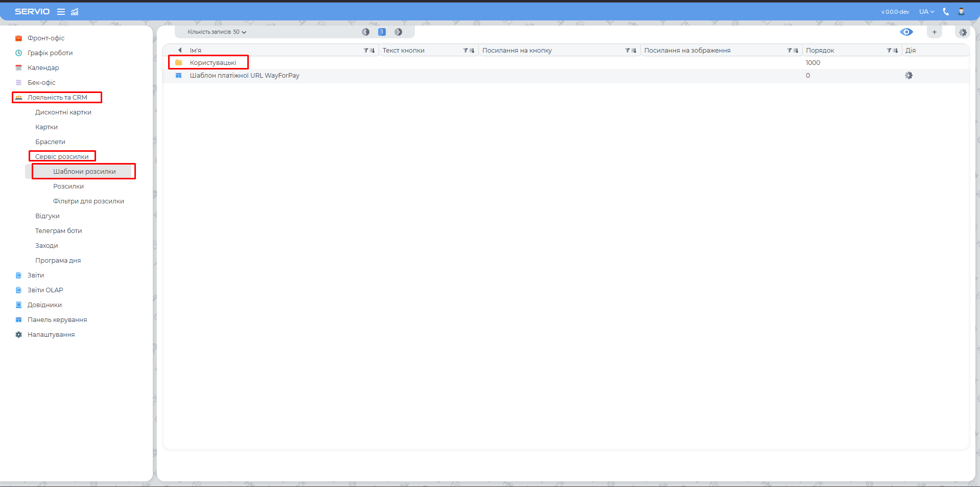The image size is (980, 487).
Task: Click the plus icon to add template
Action: [935, 32]
